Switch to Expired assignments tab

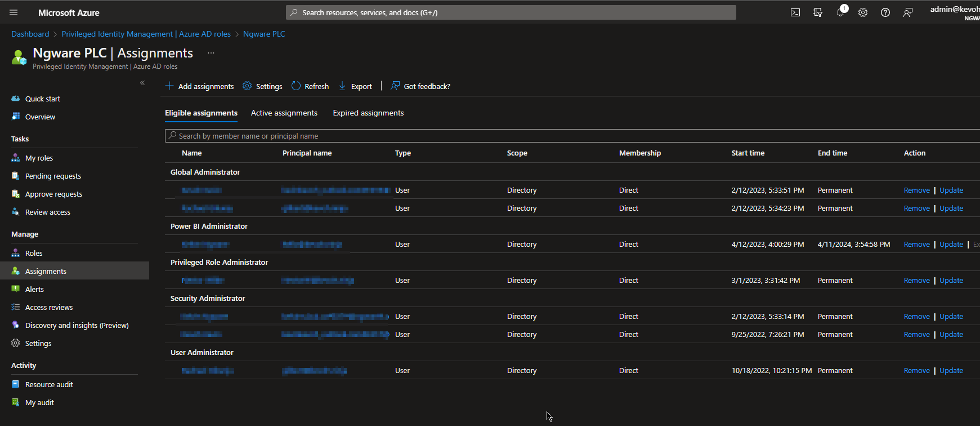368,113
